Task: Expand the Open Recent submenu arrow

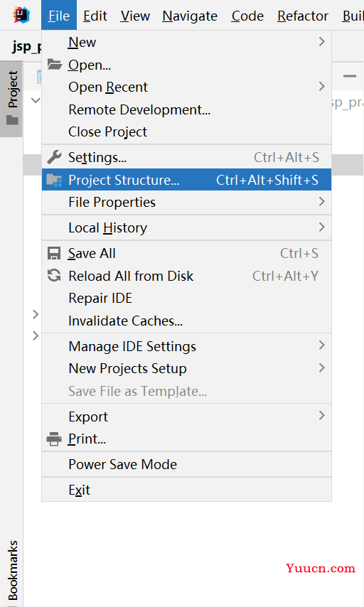Action: point(321,86)
